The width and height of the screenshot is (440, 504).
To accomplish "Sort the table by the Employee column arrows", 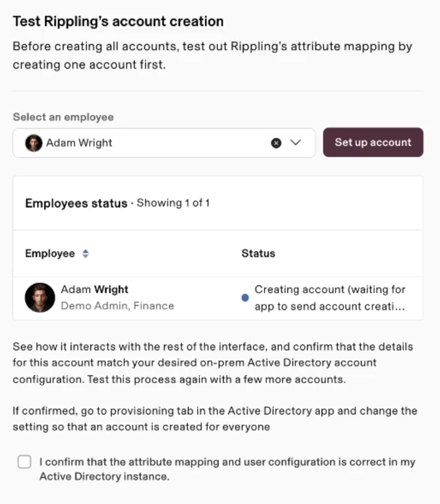I will [85, 254].
